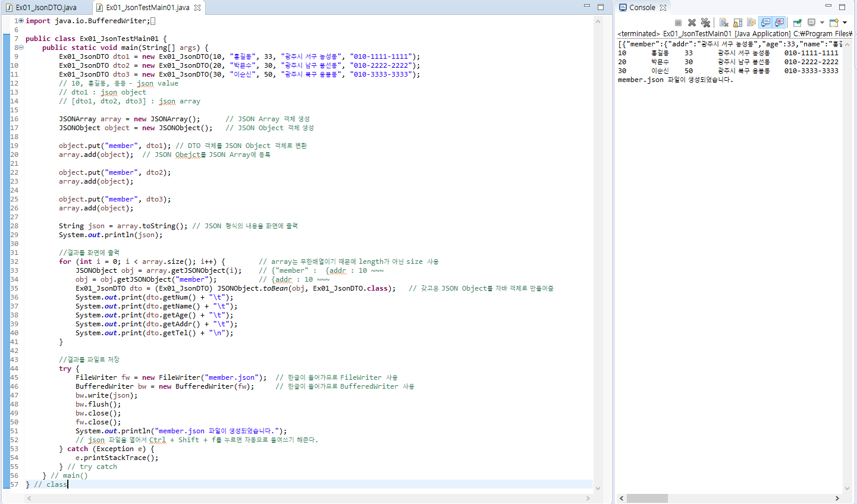This screenshot has width=857, height=504.
Task: Click the Open Console icon
Action: pyautogui.click(x=834, y=23)
